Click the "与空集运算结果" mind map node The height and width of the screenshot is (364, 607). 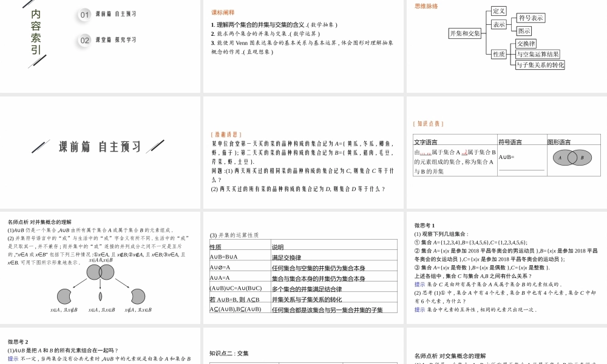point(538,54)
